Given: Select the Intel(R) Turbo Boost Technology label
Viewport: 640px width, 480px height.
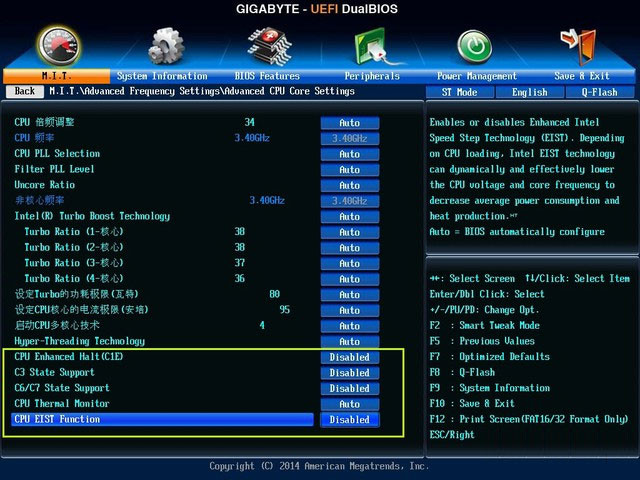Looking at the screenshot, I should (x=92, y=216).
